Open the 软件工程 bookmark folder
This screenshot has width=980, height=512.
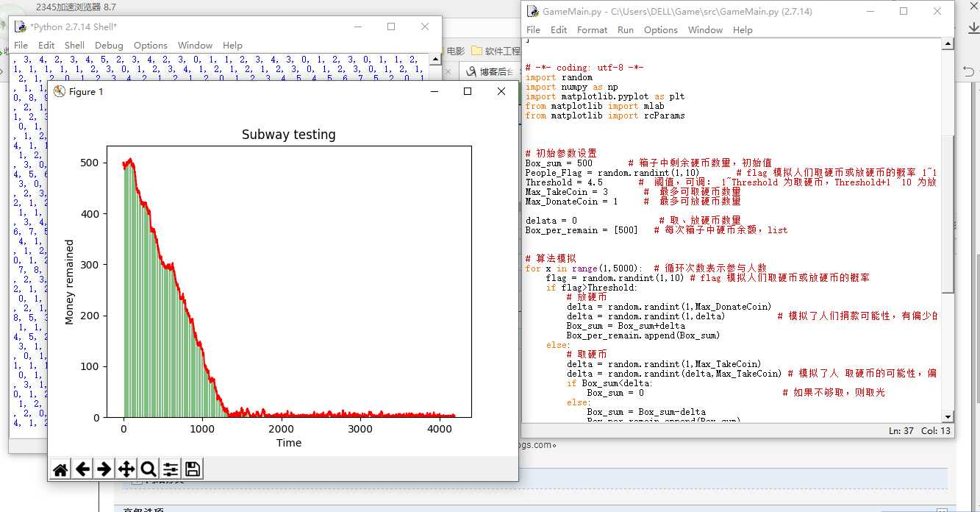pyautogui.click(x=496, y=51)
